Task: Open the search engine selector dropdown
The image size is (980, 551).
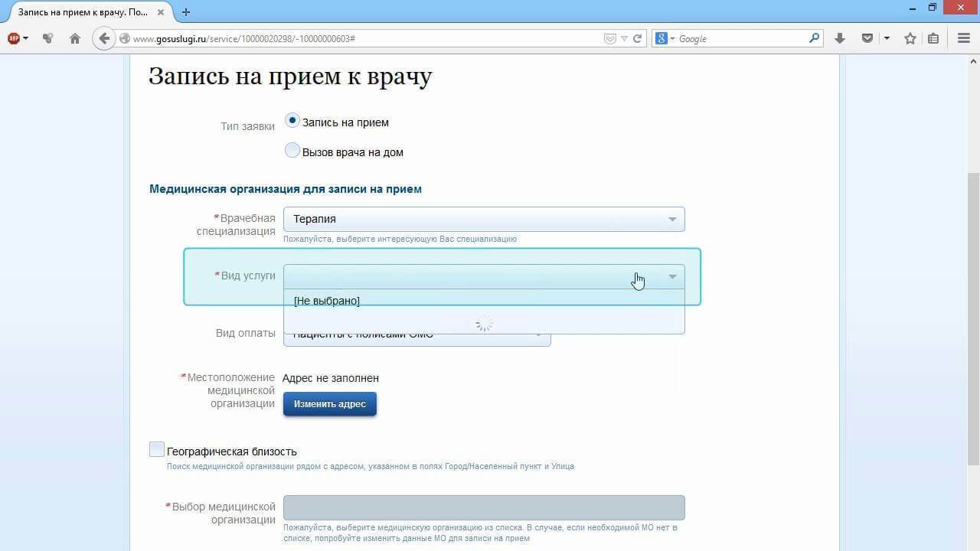Action: pyautogui.click(x=664, y=38)
